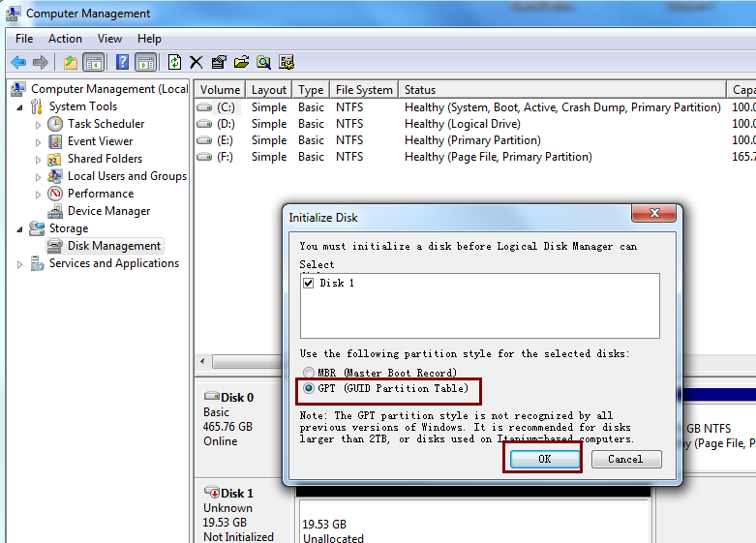Click the black X Delete toolbar icon
756x543 pixels.
coord(197,62)
